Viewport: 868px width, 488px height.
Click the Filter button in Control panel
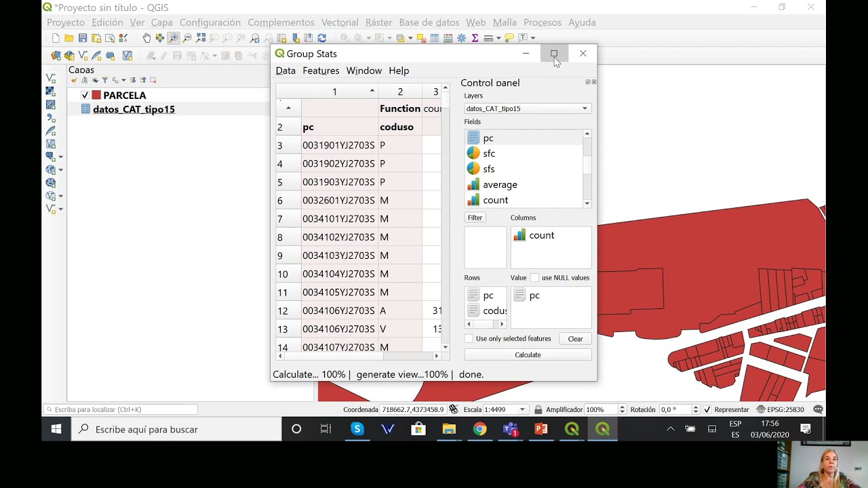pos(475,218)
